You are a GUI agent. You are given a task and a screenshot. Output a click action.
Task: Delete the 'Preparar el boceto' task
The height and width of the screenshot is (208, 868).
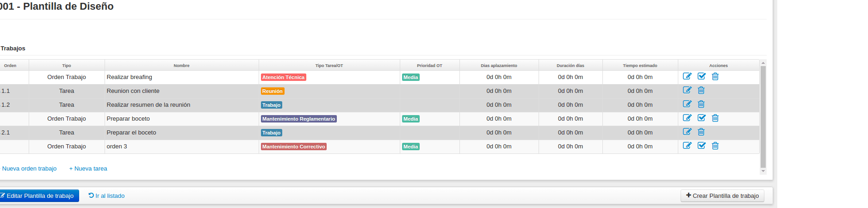pyautogui.click(x=701, y=132)
